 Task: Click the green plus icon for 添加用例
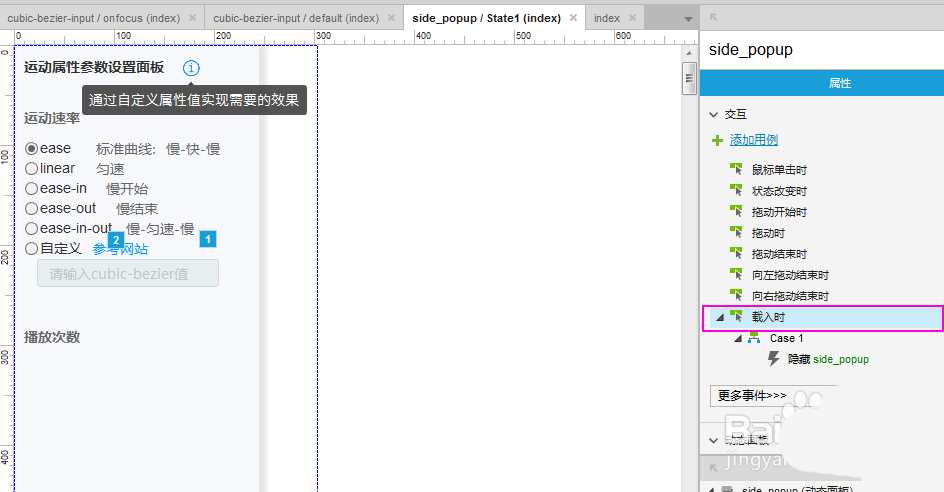coord(717,141)
